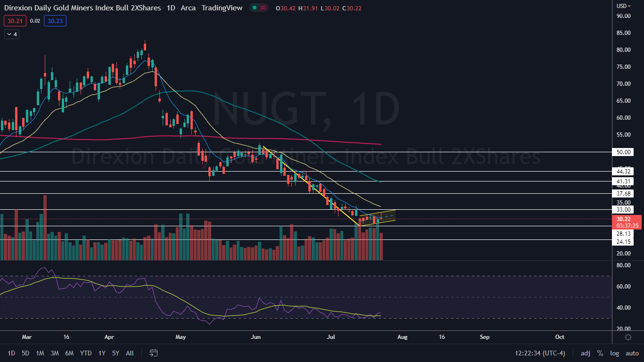This screenshot has width=644, height=362.
Task: Open the timezone menu showing UTC-4
Action: point(539,353)
